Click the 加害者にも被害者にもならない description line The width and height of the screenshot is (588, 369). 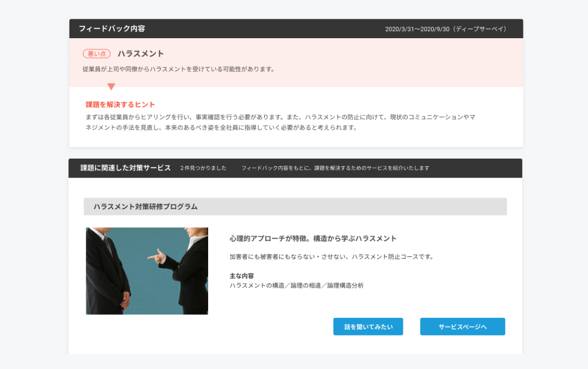(332, 257)
